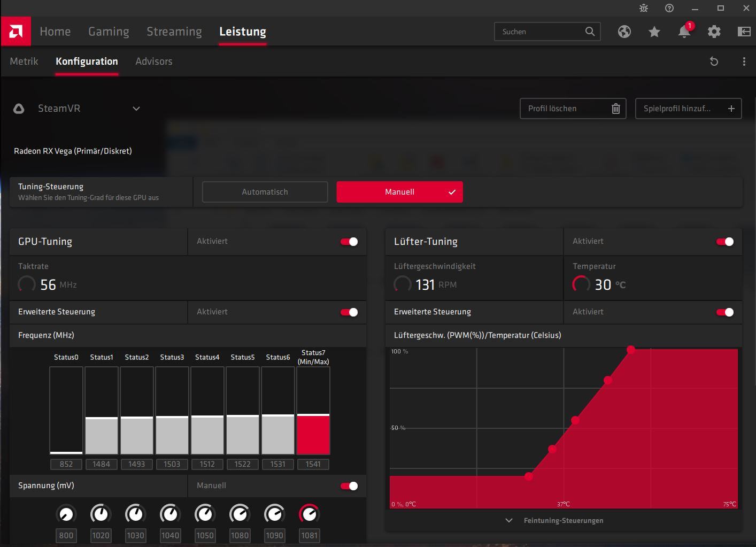Toggle the GPU-Tuning Aktiviert switch
The image size is (756, 547).
pos(349,242)
